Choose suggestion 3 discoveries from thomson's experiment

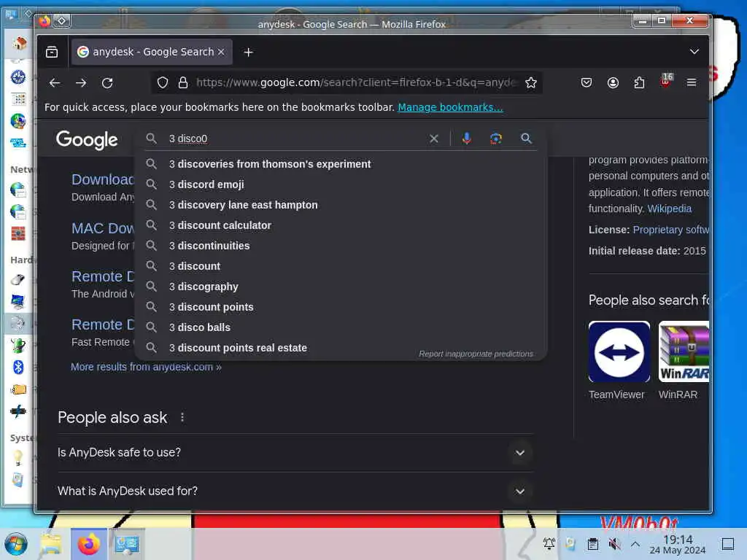tap(341, 164)
